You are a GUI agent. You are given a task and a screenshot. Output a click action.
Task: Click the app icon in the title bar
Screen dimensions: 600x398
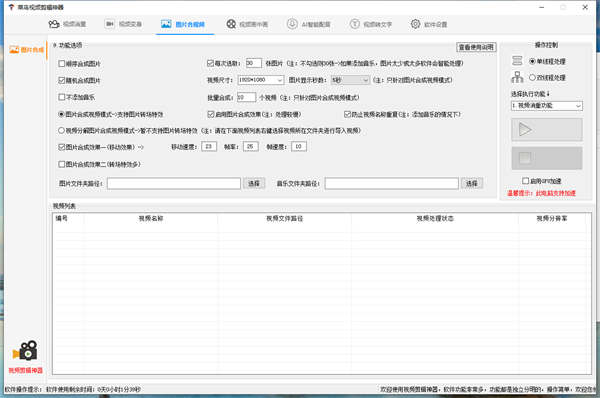[x=11, y=7]
